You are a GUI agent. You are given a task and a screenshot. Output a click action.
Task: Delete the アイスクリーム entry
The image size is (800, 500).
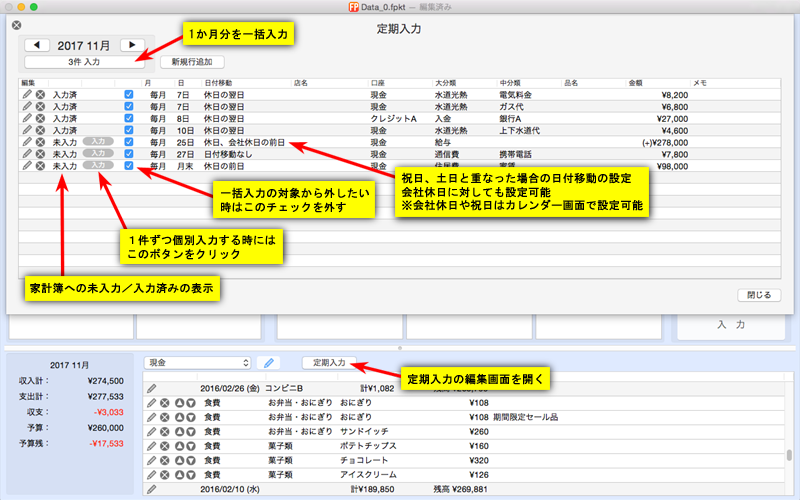(x=165, y=475)
